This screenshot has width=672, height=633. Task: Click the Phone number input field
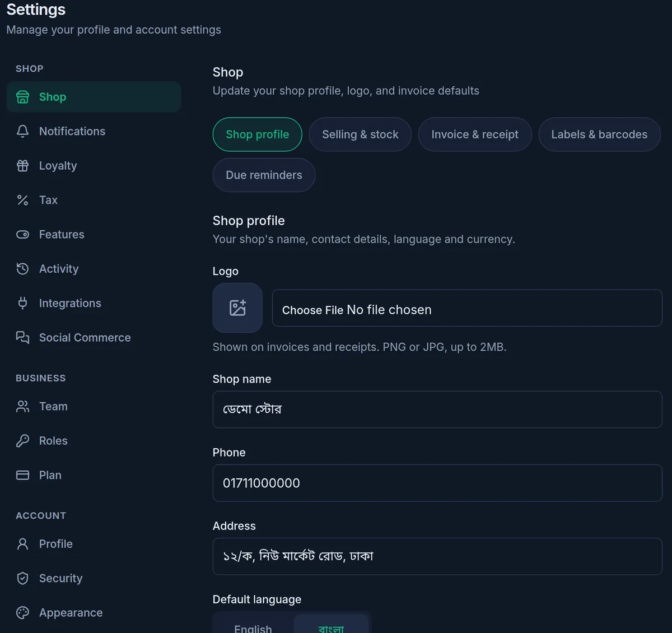(437, 483)
